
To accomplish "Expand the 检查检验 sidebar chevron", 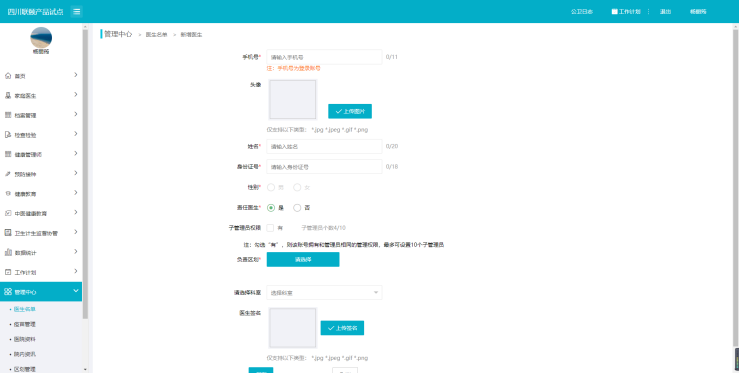I will pos(76,134).
